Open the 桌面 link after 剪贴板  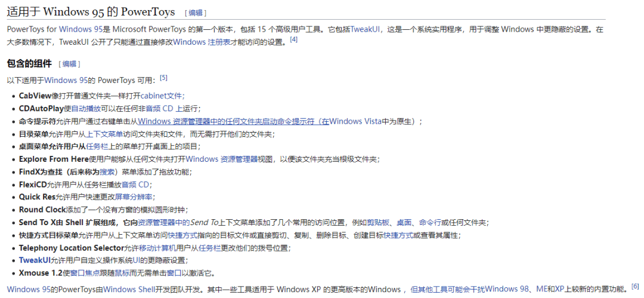pyautogui.click(x=404, y=222)
